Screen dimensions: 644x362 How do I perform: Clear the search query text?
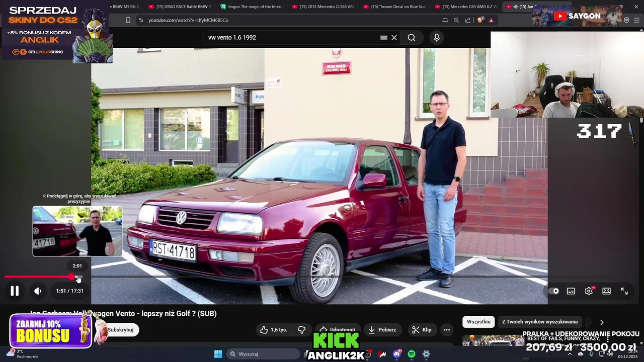pos(394,38)
